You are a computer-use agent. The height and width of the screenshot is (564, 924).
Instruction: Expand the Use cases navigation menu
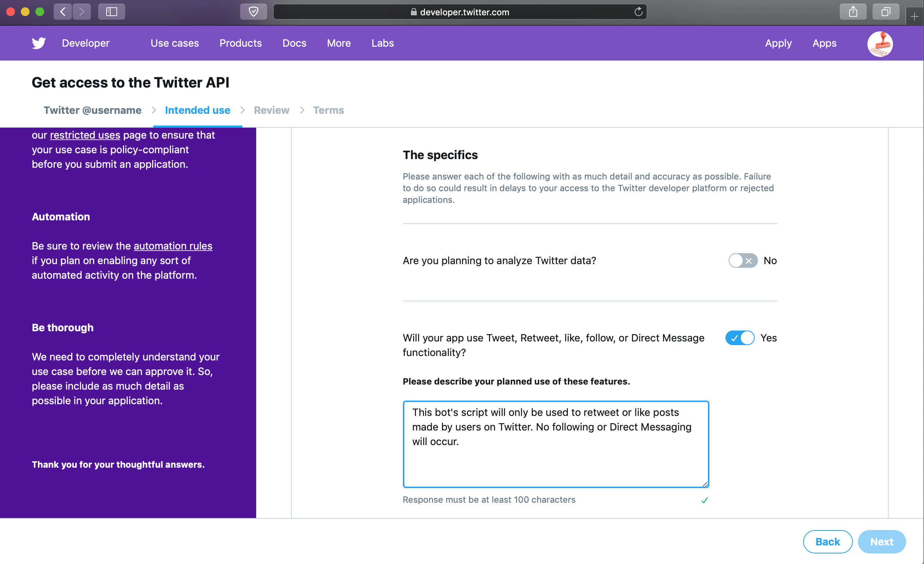point(174,43)
